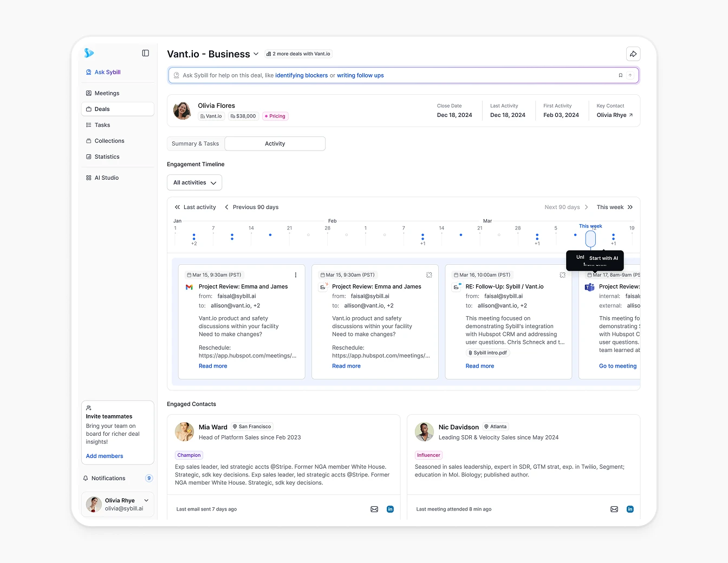Collapse the sidebar with the panel icon

coord(145,53)
